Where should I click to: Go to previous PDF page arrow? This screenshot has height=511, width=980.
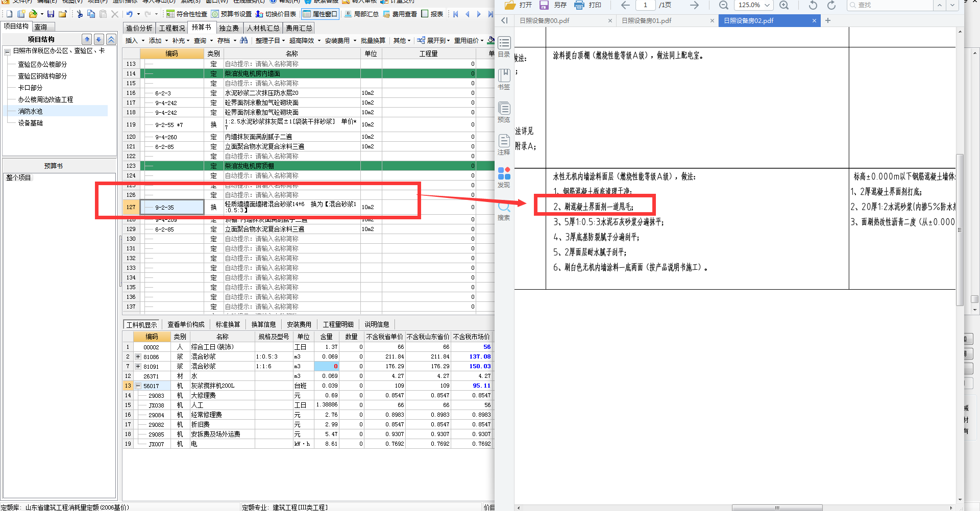[625, 5]
